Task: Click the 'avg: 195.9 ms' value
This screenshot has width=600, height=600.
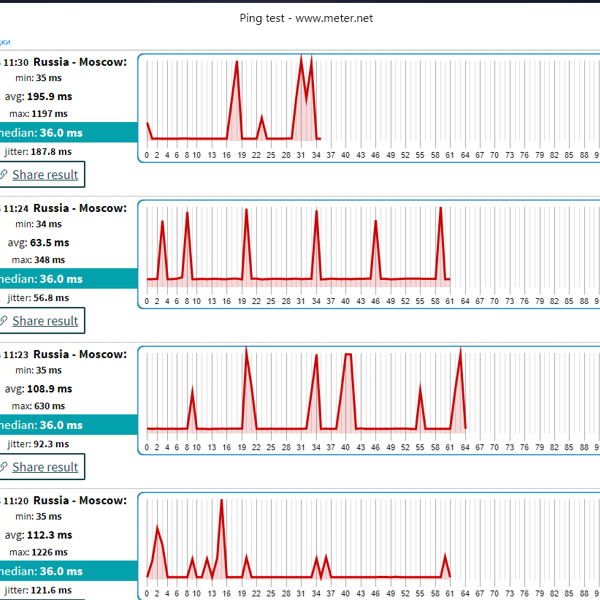Action: tap(38, 96)
